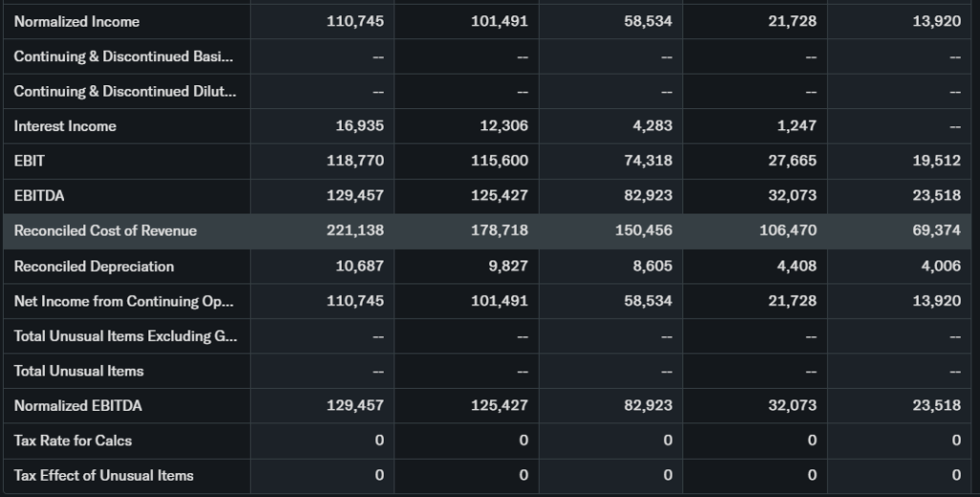
Task: Click the 221,138 Reconciled Cost value
Action: click(x=355, y=231)
